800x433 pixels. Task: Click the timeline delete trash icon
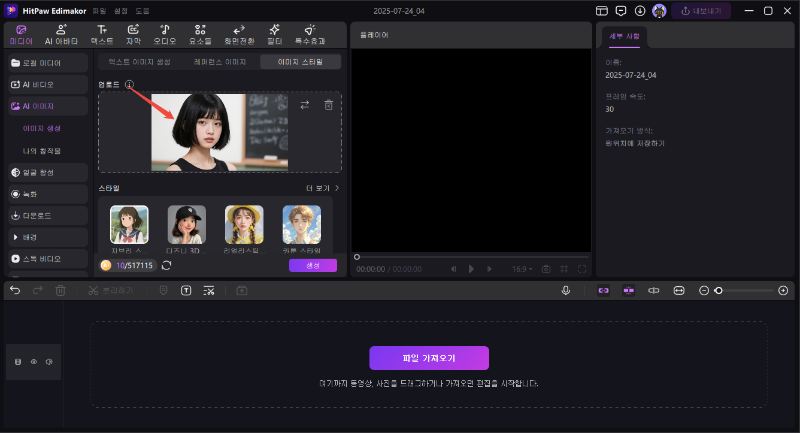60,290
